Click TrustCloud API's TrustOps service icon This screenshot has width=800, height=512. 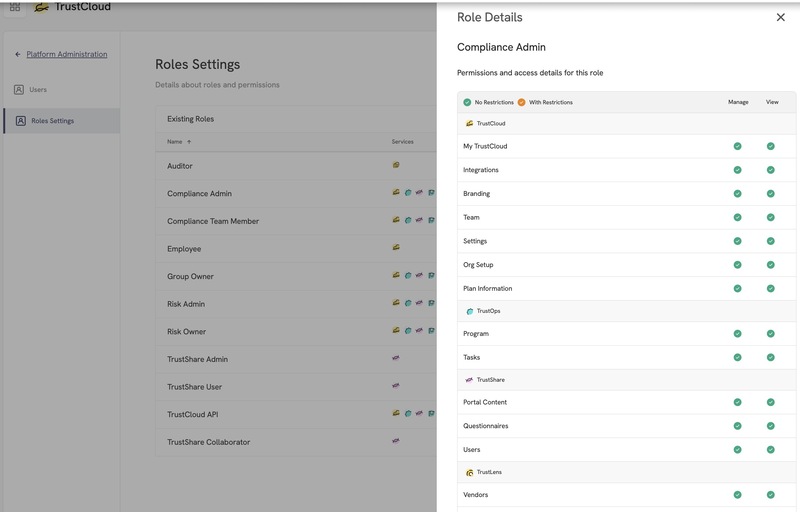pyautogui.click(x=408, y=414)
